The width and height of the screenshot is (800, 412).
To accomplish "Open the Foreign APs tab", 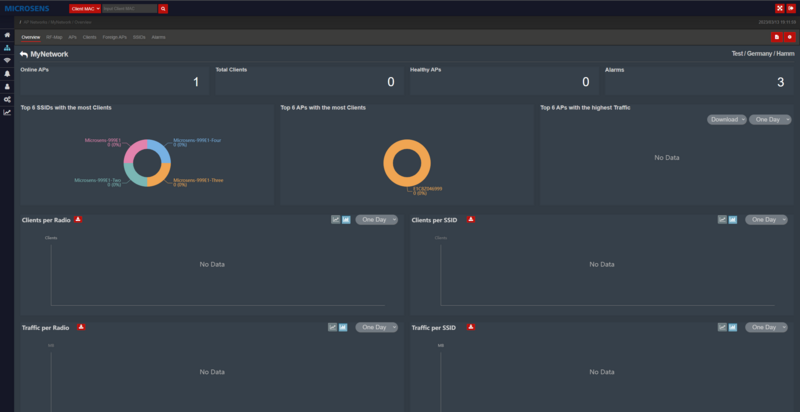I will 114,37.
